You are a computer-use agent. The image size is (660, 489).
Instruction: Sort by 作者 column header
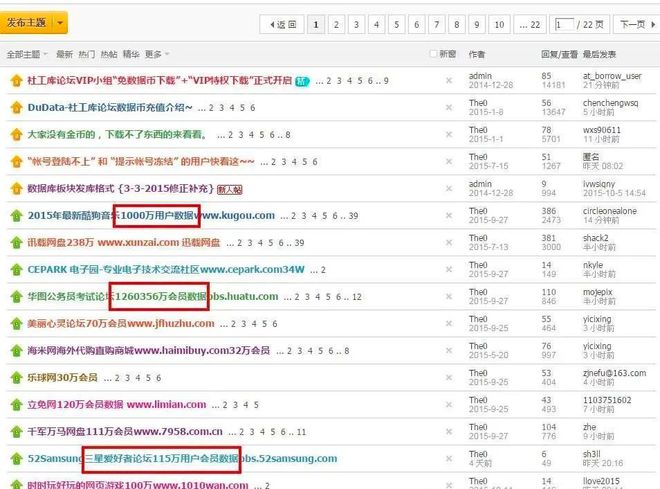pos(476,54)
